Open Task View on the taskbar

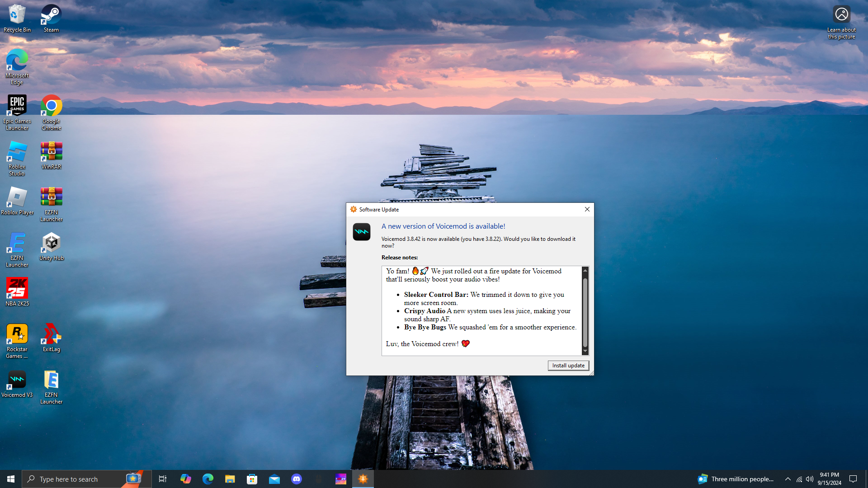(x=163, y=479)
